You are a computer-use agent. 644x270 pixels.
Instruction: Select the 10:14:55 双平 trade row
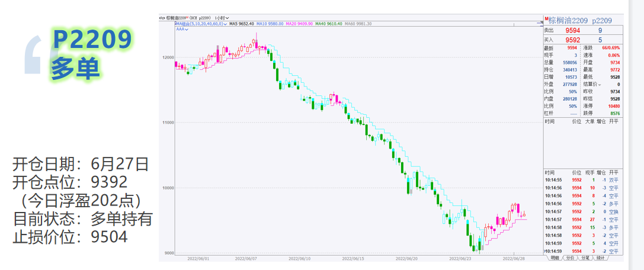(583, 180)
